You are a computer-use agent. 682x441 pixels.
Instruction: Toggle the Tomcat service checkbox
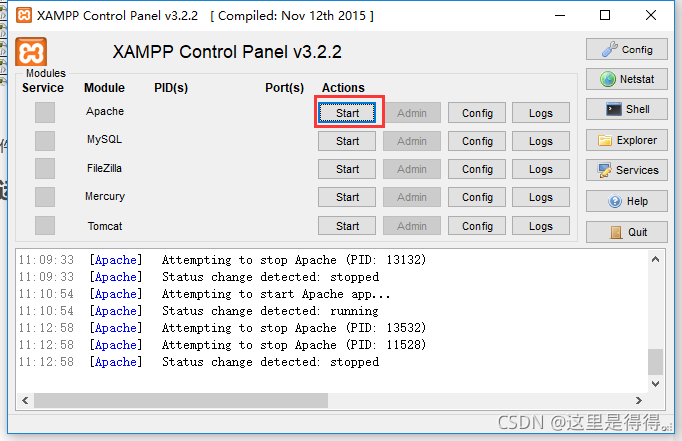[45, 225]
